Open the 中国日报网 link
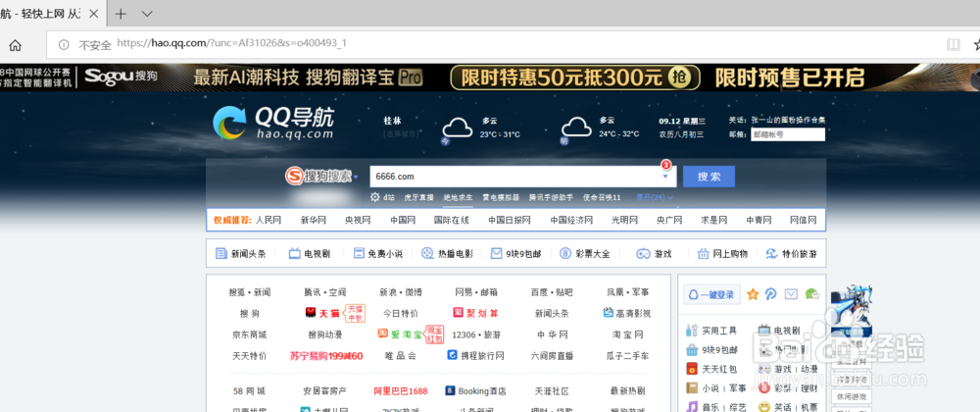The height and width of the screenshot is (412, 980). click(510, 220)
